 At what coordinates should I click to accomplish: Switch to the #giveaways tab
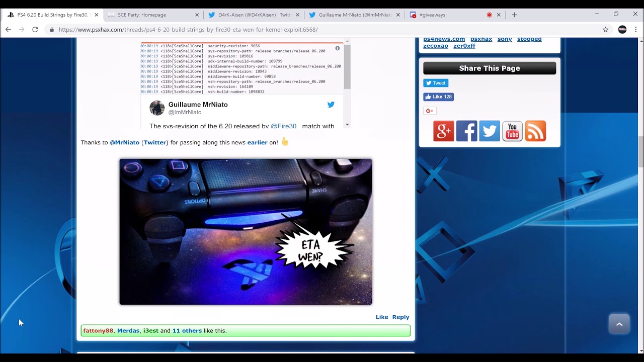[x=454, y=15]
